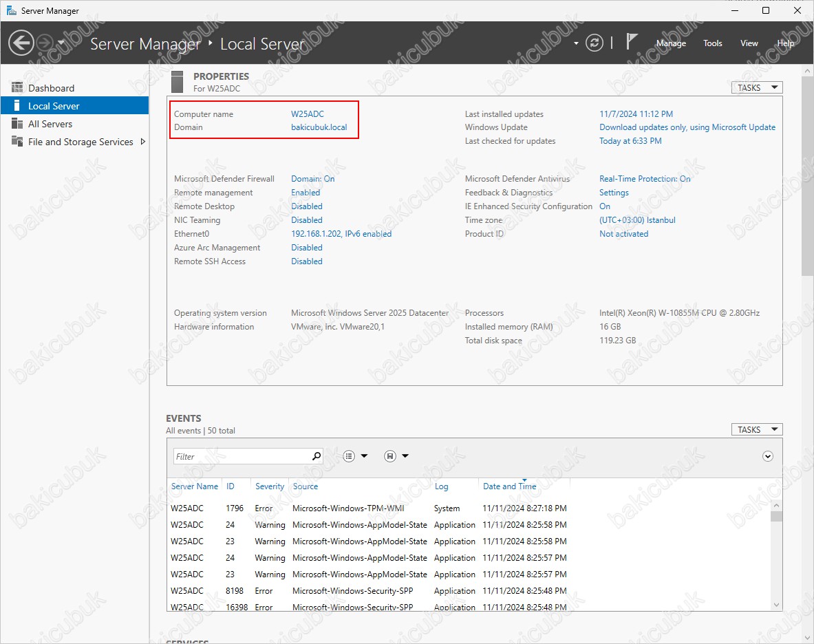Click the main pane scroll up arrow
Image resolution: width=814 pixels, height=644 pixels.
coord(807,71)
